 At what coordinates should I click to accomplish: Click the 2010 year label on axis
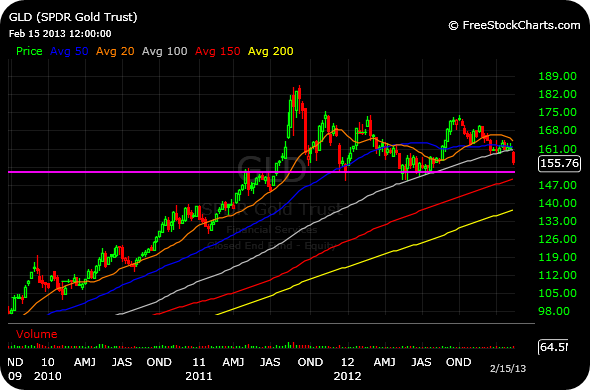(x=47, y=376)
